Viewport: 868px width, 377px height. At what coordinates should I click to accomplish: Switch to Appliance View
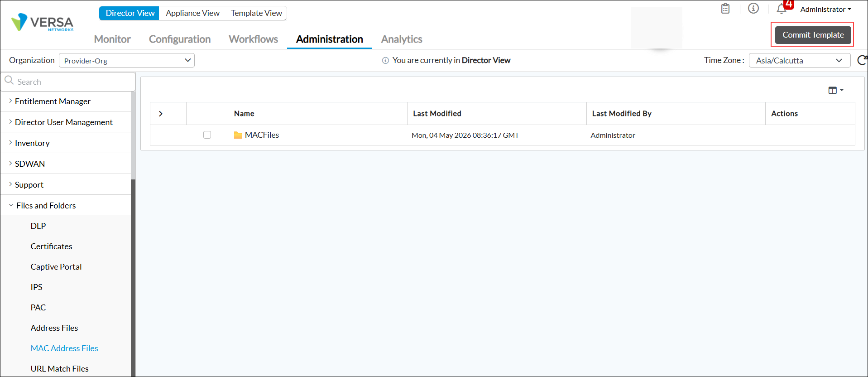pyautogui.click(x=192, y=13)
